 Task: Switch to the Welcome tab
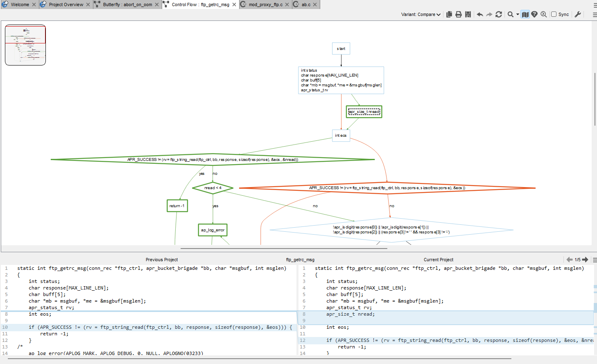click(20, 5)
